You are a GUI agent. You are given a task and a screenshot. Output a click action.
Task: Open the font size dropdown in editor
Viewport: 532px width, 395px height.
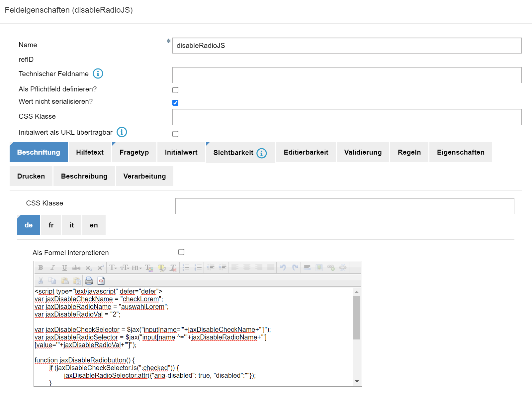point(125,268)
